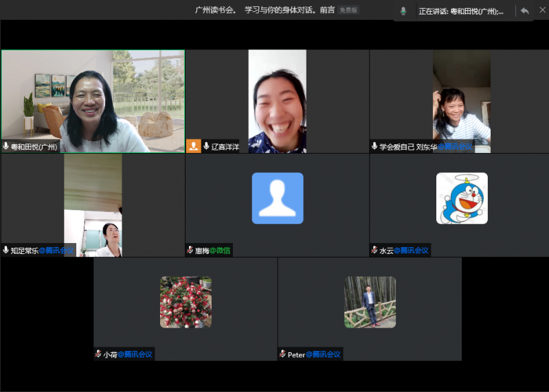
Task: Click muted microphone icon beside Peter
Action: click(x=282, y=354)
